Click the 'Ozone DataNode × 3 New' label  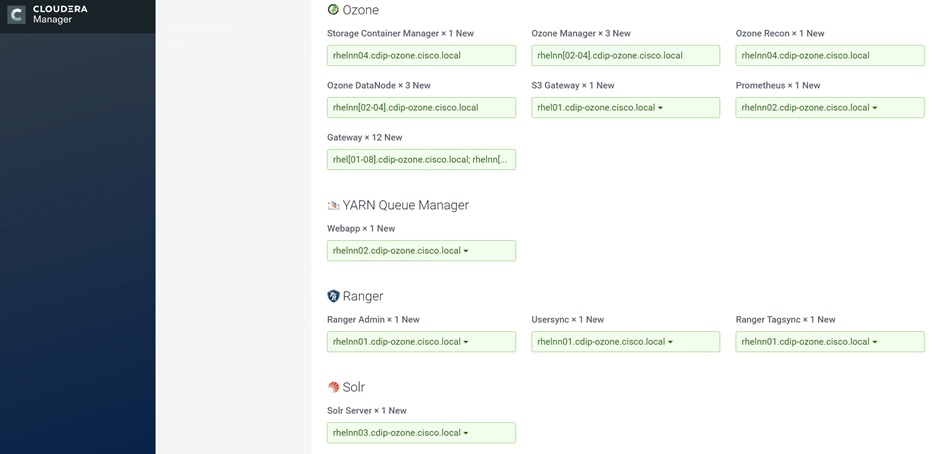point(379,85)
